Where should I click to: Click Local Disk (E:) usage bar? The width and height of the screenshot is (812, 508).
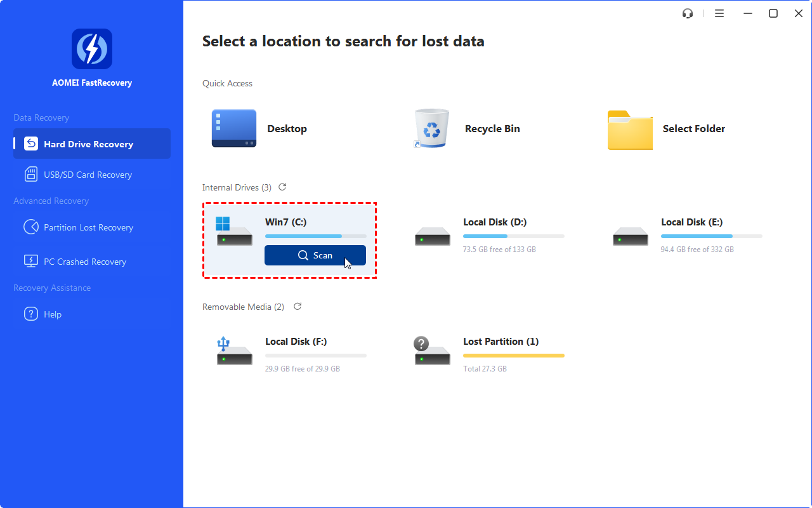pos(711,235)
